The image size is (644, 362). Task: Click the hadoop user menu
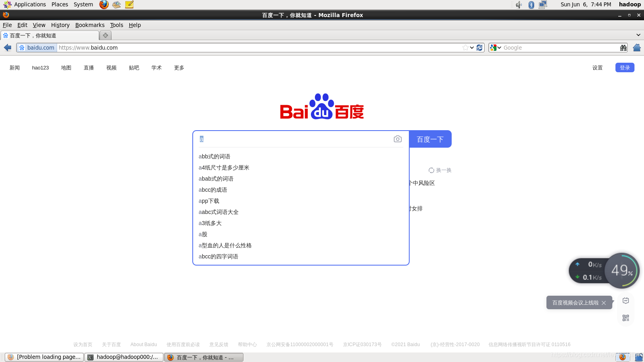point(630,4)
